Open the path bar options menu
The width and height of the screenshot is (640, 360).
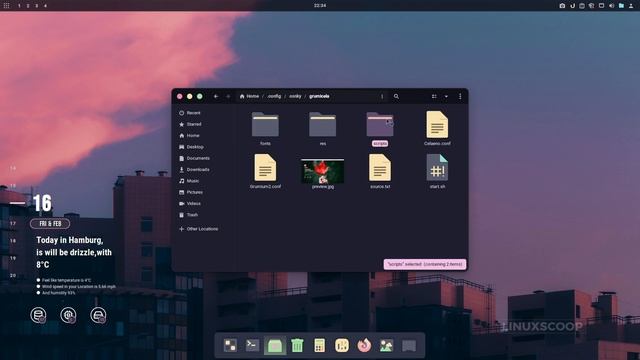tap(382, 96)
